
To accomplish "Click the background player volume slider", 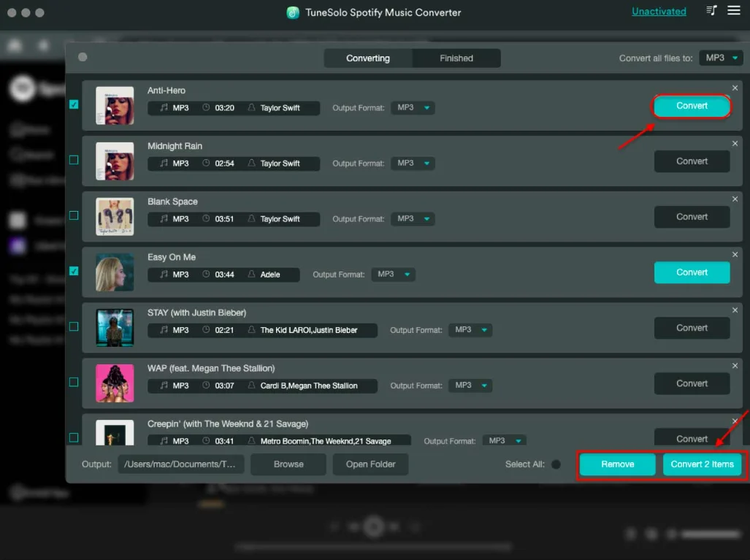I will [711, 534].
